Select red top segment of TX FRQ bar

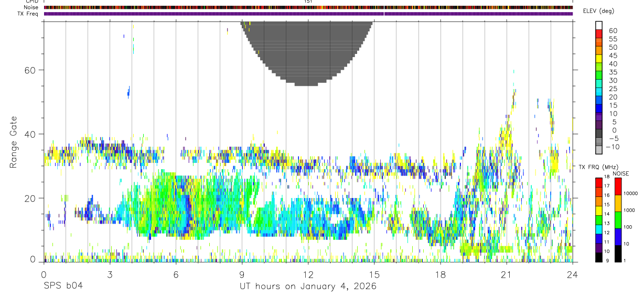[598, 183]
